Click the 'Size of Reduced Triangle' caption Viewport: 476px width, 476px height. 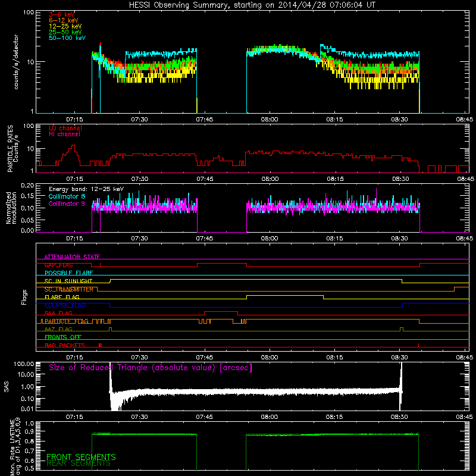click(151, 368)
